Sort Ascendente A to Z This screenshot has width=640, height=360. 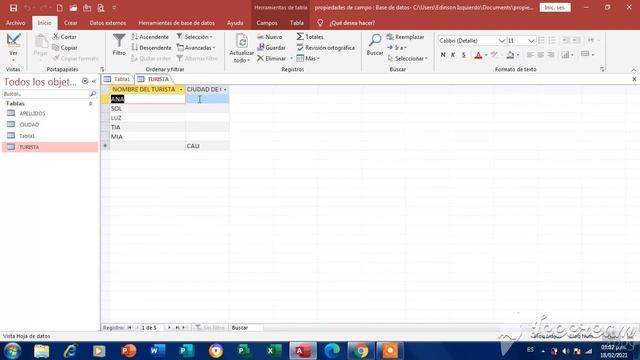point(150,37)
